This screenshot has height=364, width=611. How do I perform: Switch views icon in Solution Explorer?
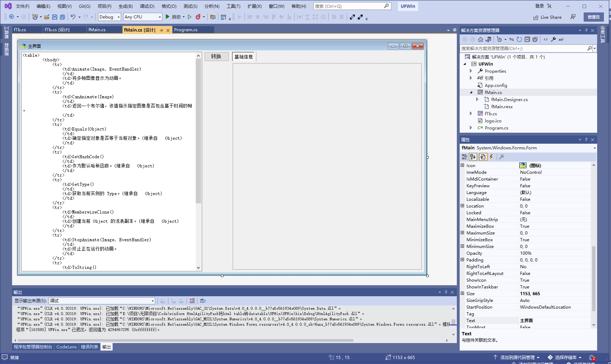488,39
